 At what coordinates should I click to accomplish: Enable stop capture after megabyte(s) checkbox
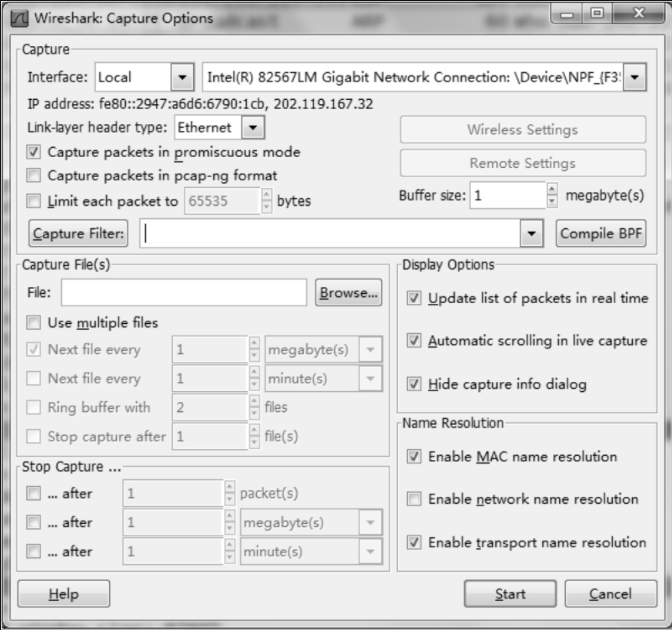(33, 522)
